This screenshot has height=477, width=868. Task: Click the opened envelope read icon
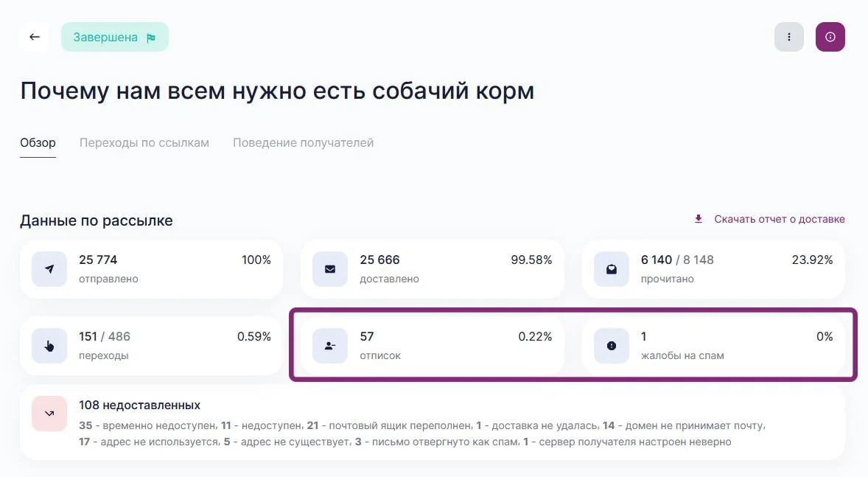coord(612,269)
